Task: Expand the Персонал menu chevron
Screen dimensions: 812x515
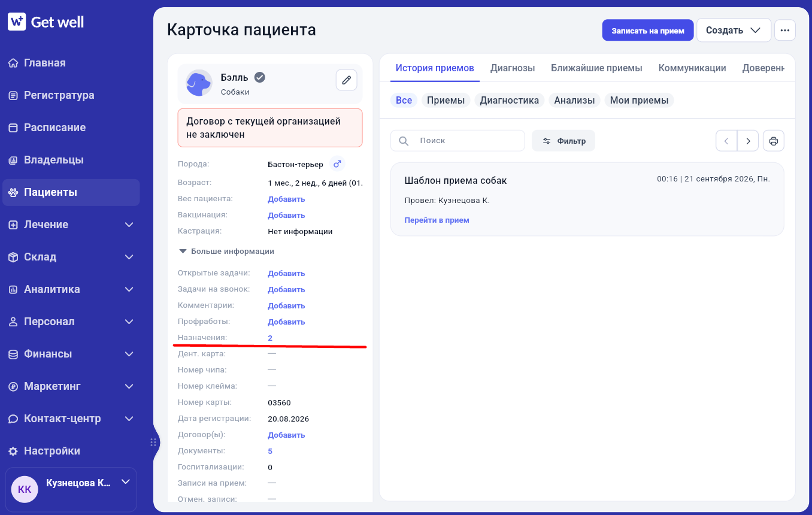Action: point(129,322)
